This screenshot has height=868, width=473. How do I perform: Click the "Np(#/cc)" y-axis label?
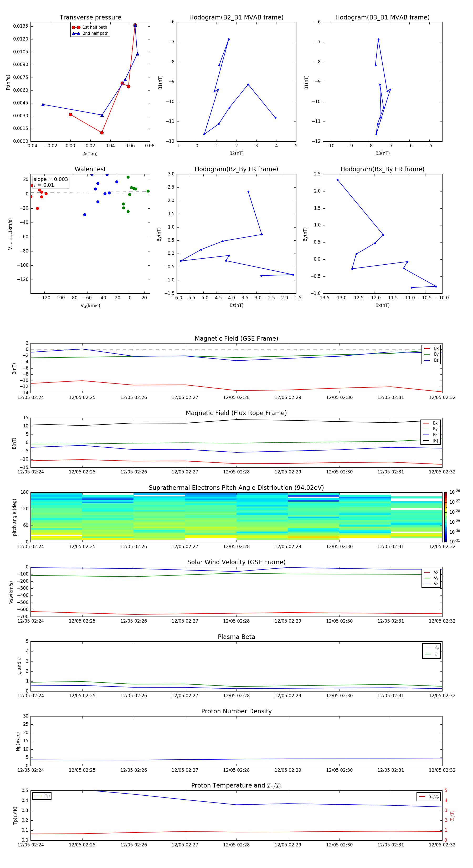coord(18,741)
